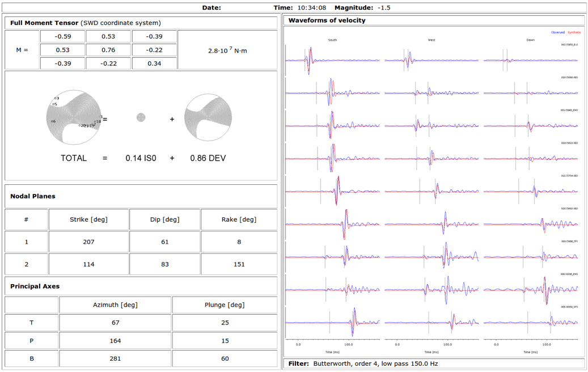The height and width of the screenshot is (372, 588).
Task: Click the Strike [deg] column header
Action: pos(88,219)
